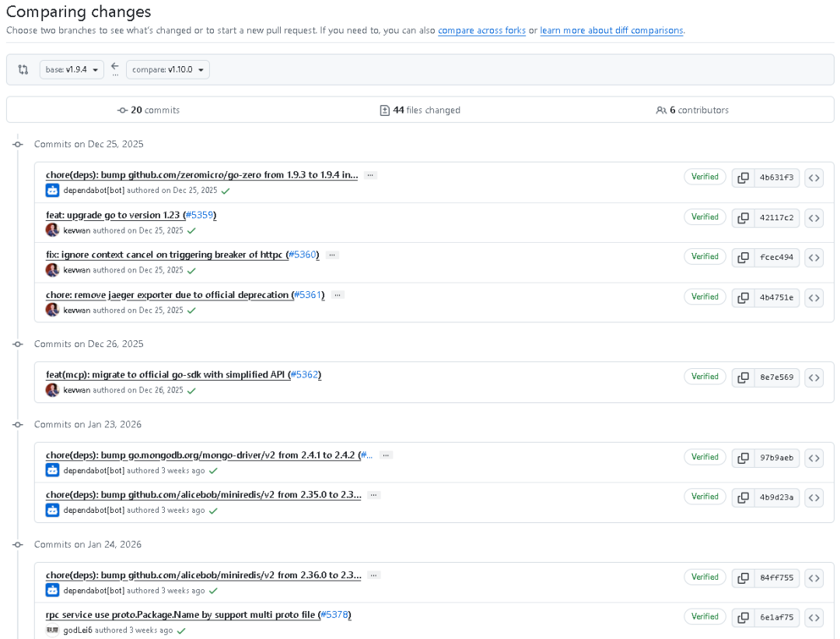Browse repository at commit 97b9aeb
This screenshot has width=840, height=639.
tap(814, 458)
